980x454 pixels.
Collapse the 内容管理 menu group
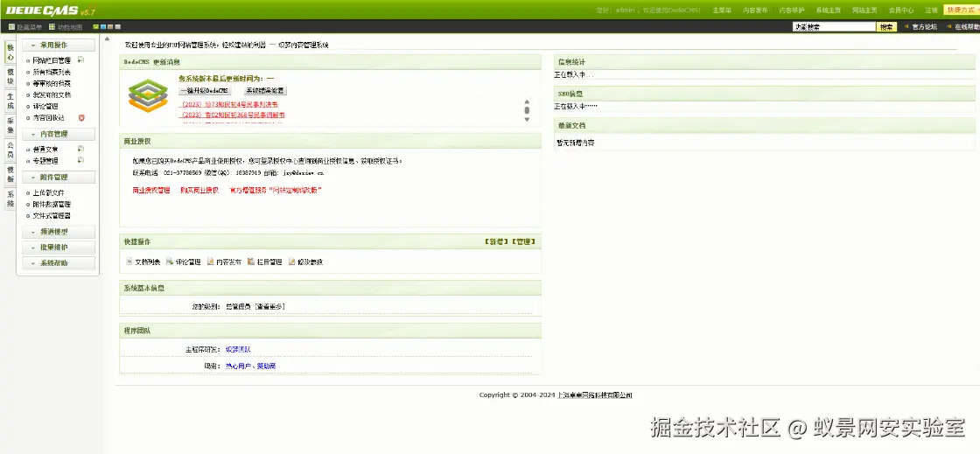pos(59,134)
